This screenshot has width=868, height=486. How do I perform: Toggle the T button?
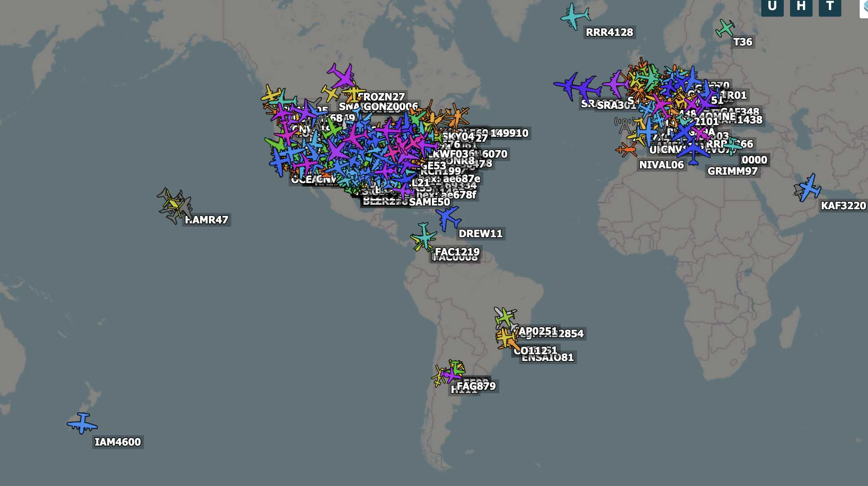pos(830,6)
